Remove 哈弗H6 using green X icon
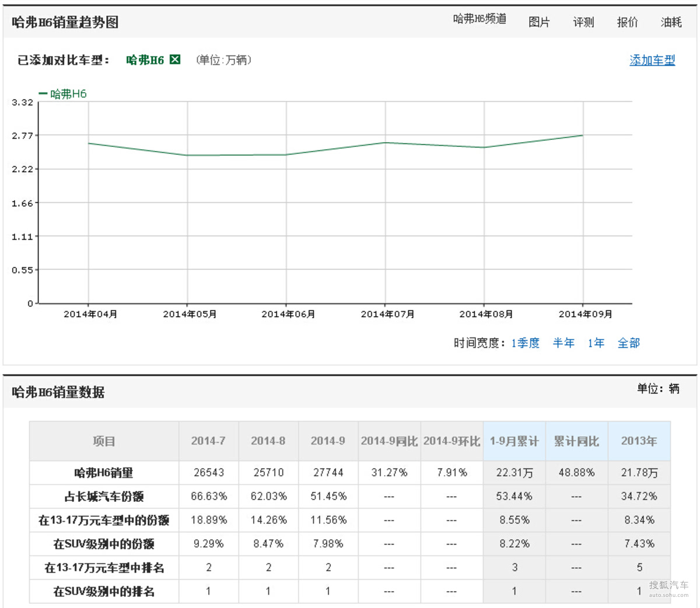700x608 pixels. (175, 59)
